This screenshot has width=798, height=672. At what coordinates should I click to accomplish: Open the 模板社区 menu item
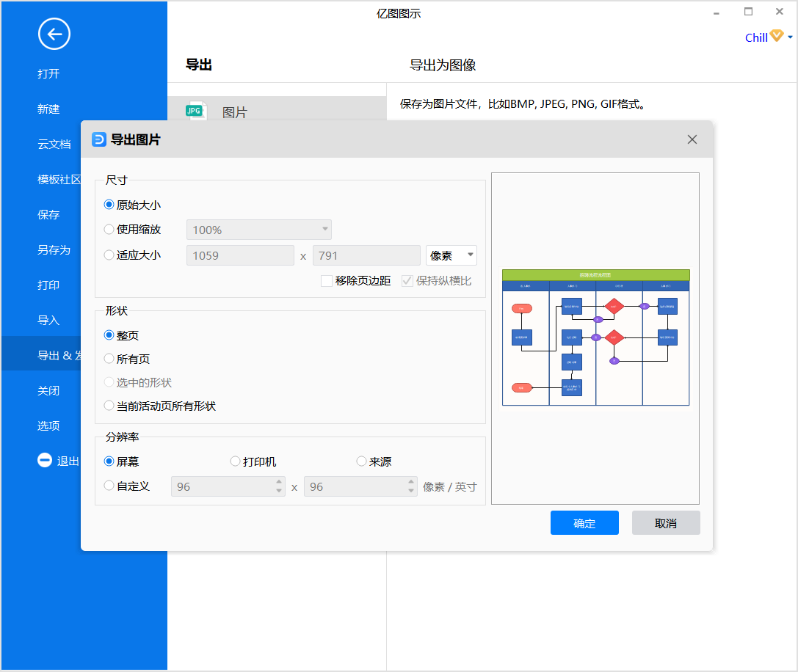(59, 179)
